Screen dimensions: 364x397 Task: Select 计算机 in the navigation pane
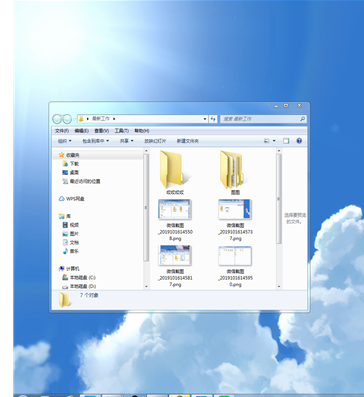(69, 269)
